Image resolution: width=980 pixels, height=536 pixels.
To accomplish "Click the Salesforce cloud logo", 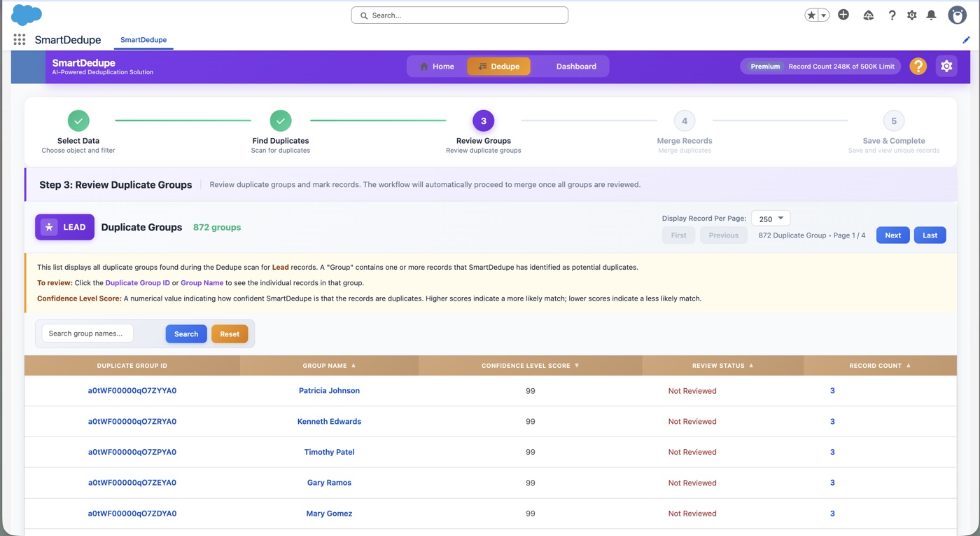I will click(x=26, y=14).
